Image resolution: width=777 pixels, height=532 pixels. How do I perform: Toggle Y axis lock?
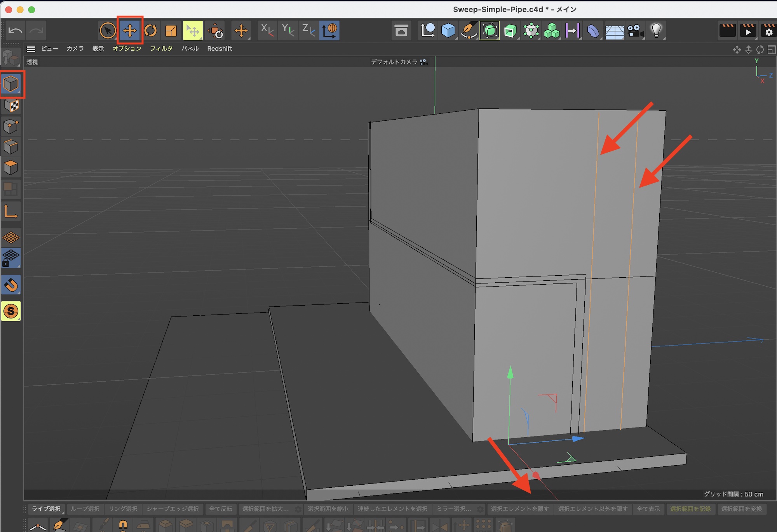coord(288,30)
